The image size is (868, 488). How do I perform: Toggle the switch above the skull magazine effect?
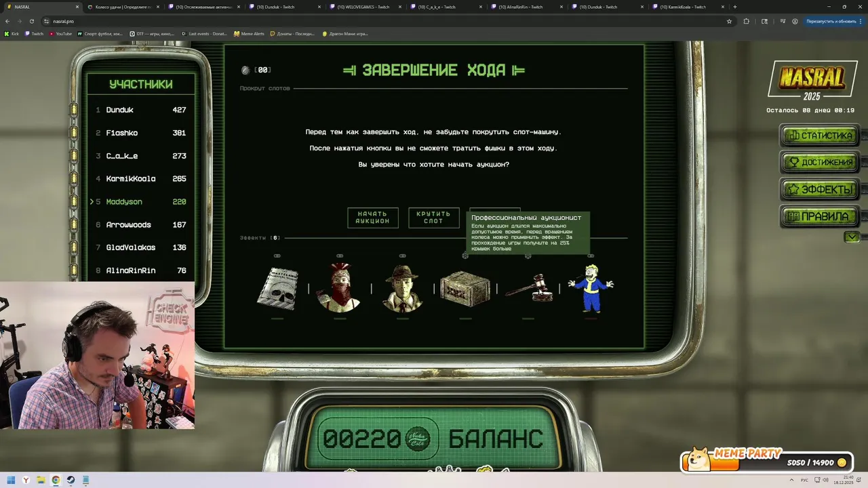(277, 256)
